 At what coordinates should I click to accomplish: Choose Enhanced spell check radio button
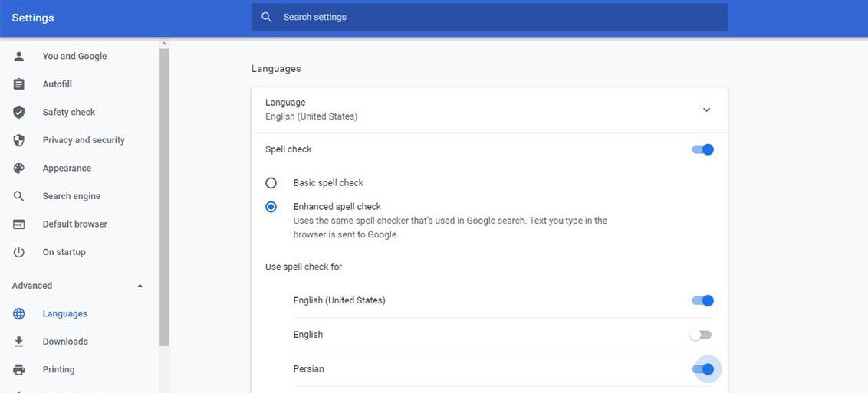click(271, 207)
